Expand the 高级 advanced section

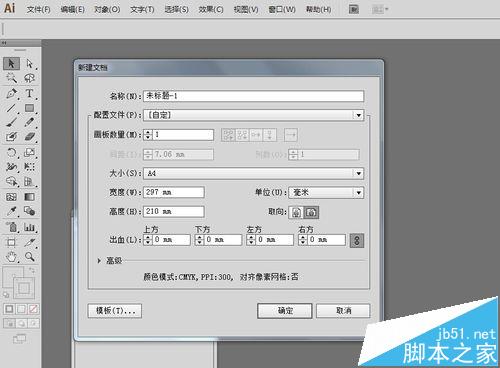pos(99,261)
